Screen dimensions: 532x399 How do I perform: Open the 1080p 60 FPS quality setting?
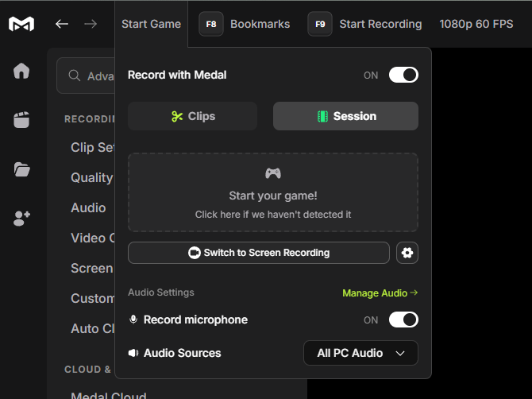pos(476,24)
